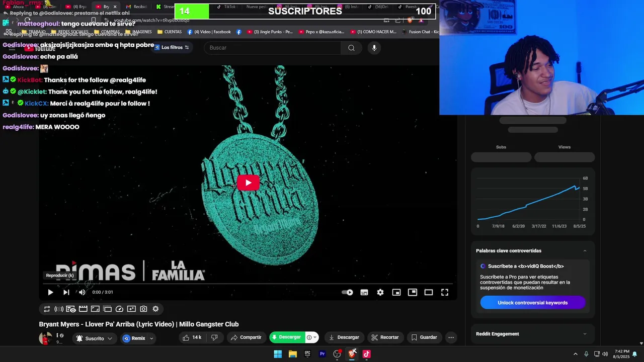Open picture-in-picture pop-out icon
This screenshot has height=362, width=644.
click(413, 292)
